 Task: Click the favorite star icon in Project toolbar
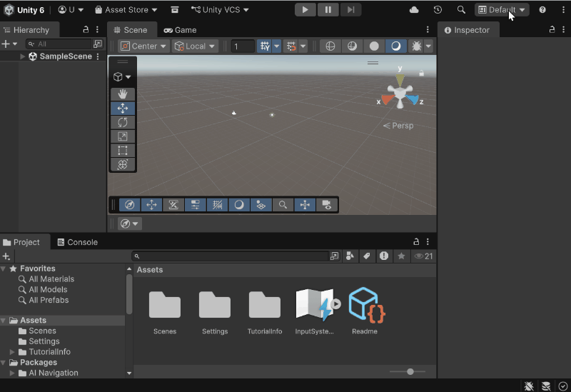point(401,256)
